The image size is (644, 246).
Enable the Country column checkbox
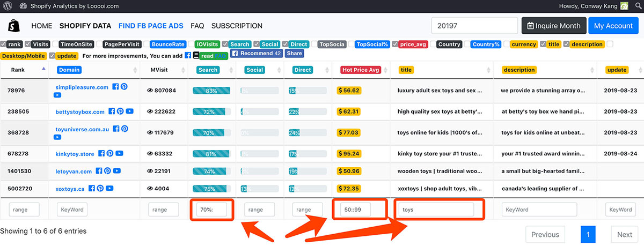433,44
